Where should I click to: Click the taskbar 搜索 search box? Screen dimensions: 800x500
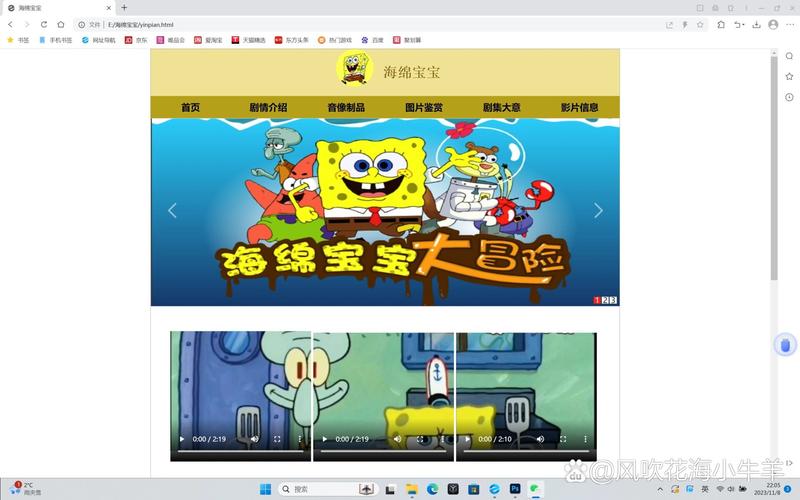click(x=328, y=489)
